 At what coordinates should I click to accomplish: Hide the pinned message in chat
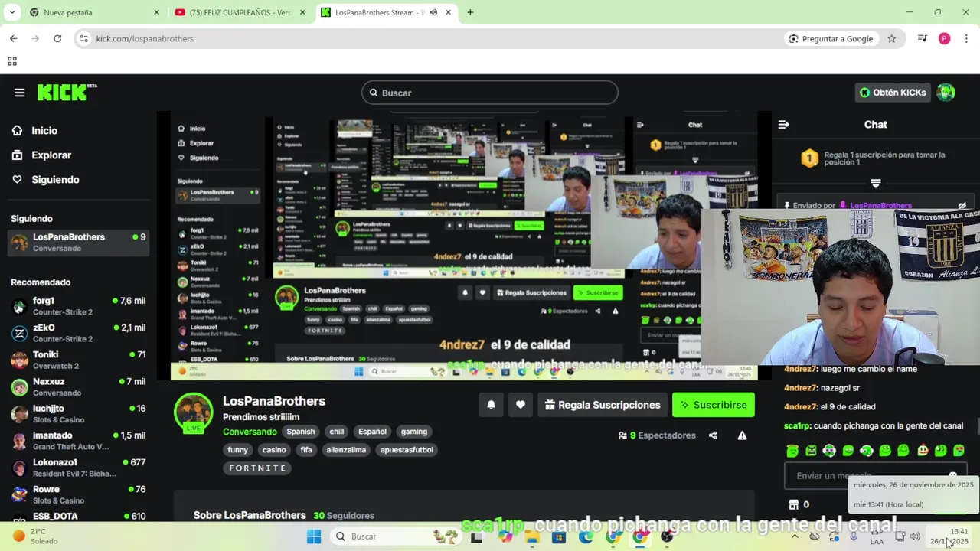point(962,205)
